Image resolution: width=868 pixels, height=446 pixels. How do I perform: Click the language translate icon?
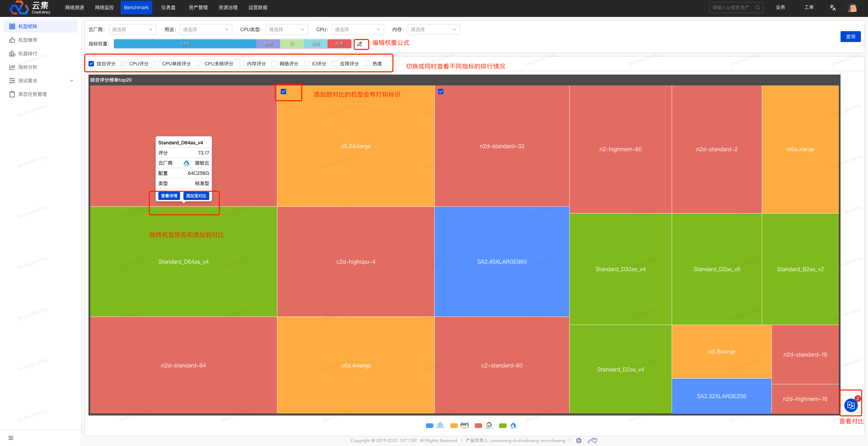[x=833, y=7]
